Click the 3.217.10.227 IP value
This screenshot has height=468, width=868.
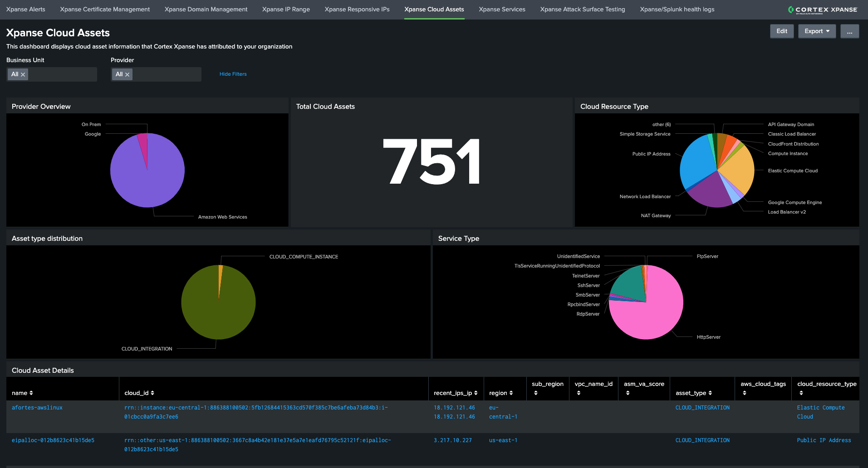[453, 440]
